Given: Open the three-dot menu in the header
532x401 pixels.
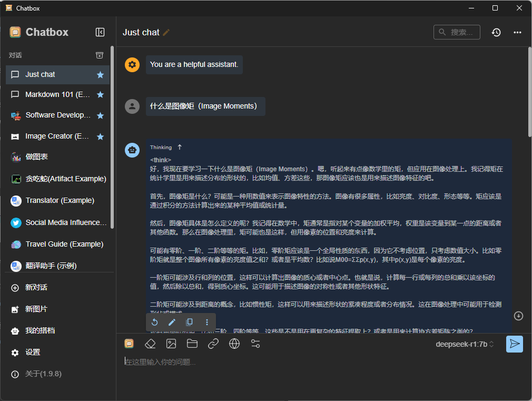Looking at the screenshot, I should click(517, 33).
